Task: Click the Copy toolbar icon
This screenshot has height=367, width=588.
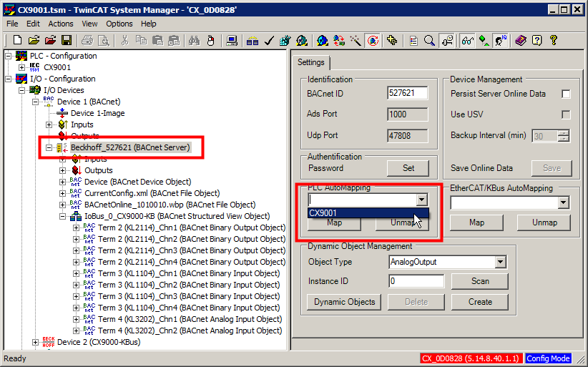Action: [x=142, y=40]
